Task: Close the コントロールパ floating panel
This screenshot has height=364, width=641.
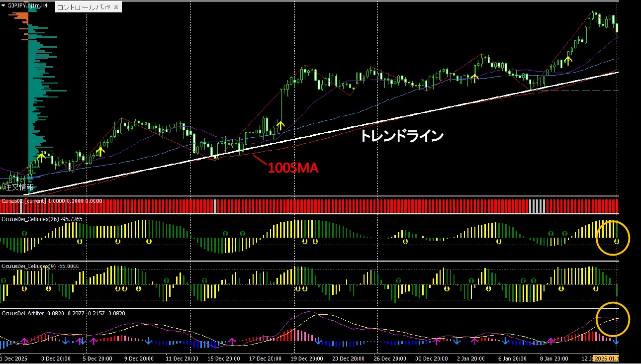Action: point(116,7)
